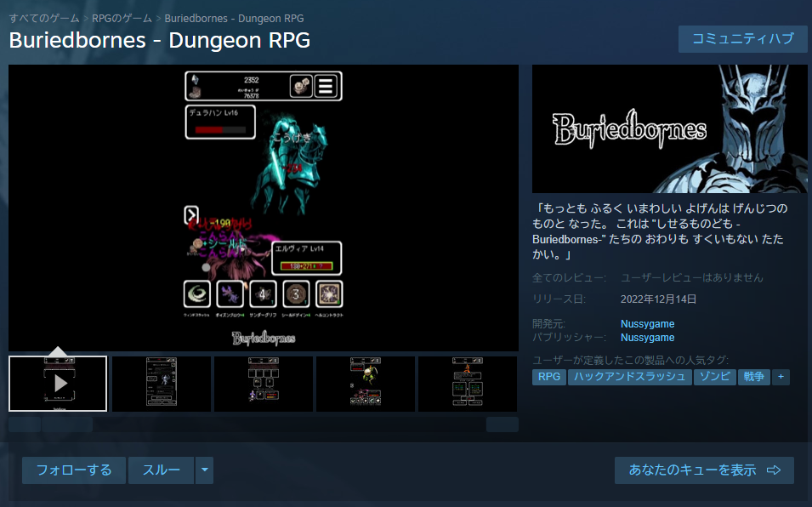This screenshot has height=507, width=812.
Task: Click the スルー button
Action: (161, 470)
